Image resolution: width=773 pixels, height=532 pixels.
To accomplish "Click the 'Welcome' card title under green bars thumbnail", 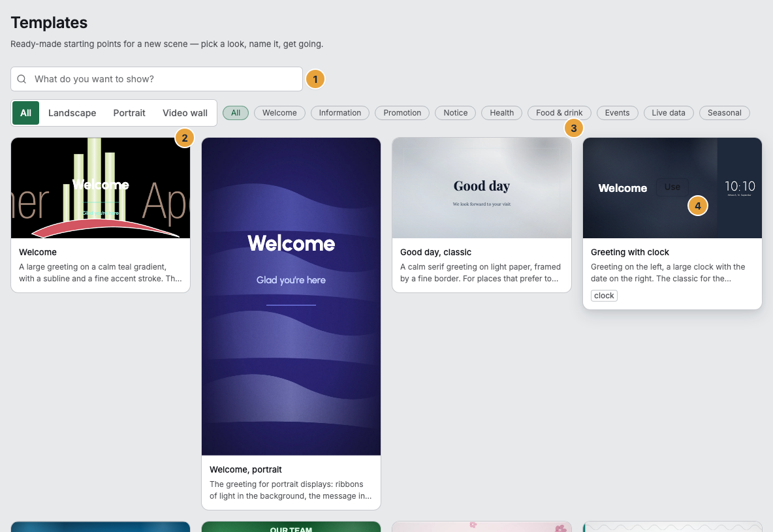I will click(x=38, y=252).
